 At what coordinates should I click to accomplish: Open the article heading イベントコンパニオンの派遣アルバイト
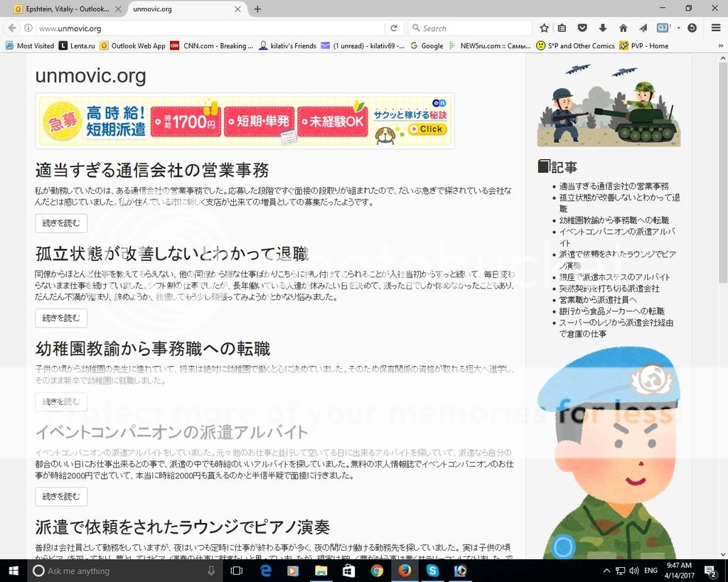click(171, 432)
